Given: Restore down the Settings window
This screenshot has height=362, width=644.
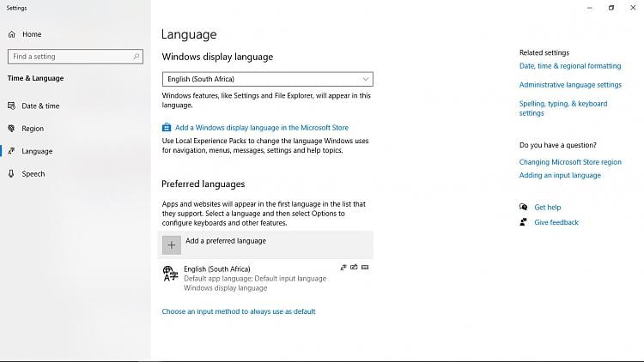Looking at the screenshot, I should (611, 8).
